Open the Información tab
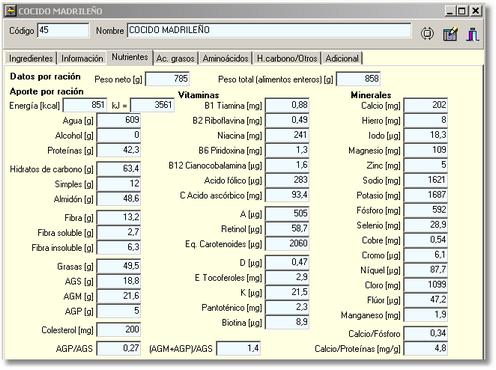496x370 pixels. point(82,58)
